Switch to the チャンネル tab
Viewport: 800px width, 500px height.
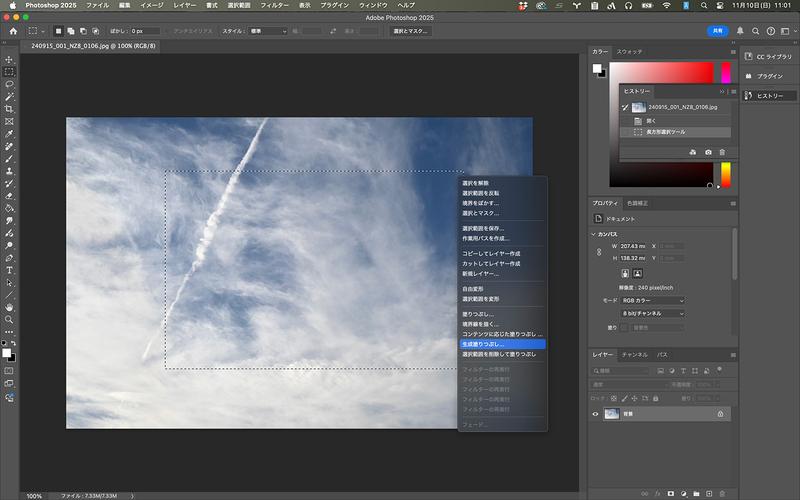coord(634,355)
